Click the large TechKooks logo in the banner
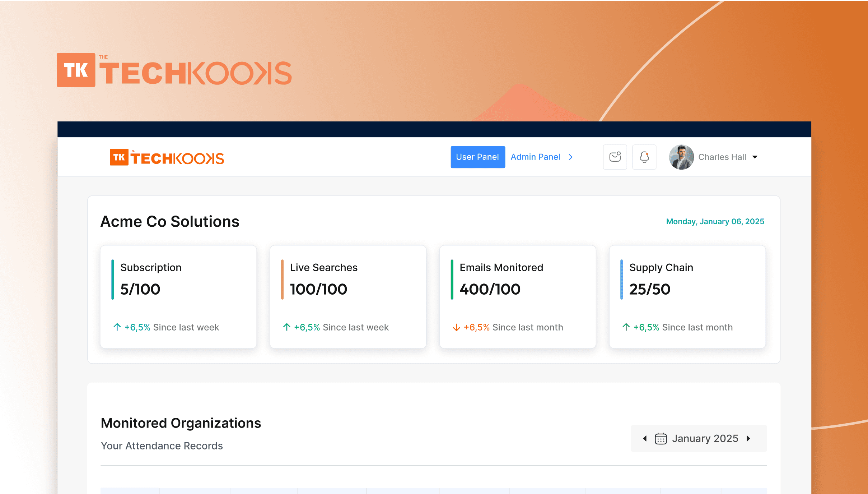This screenshot has width=868, height=494. (174, 70)
